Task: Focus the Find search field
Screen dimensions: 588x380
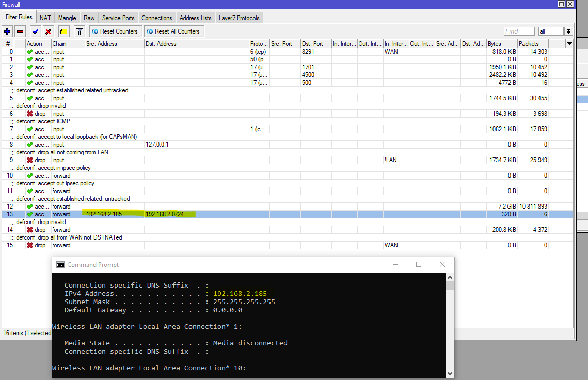Action: [x=519, y=31]
